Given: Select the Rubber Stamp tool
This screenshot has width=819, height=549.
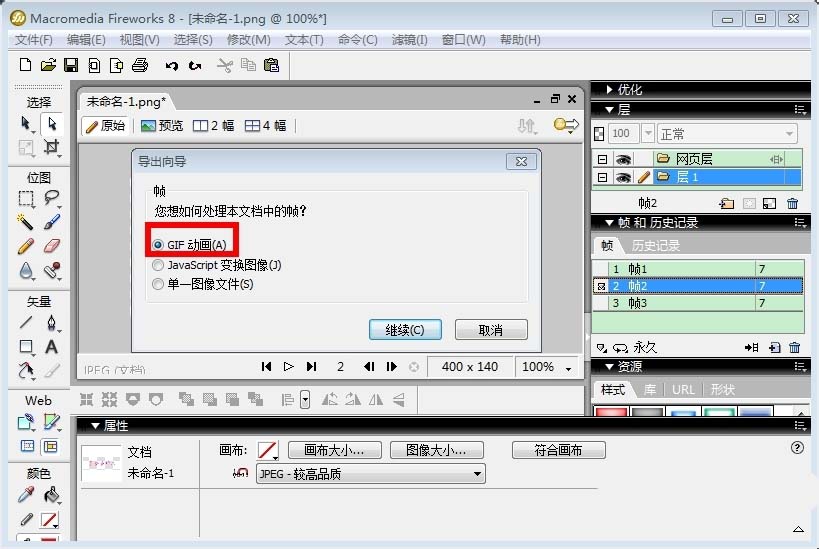Looking at the screenshot, I should click(x=52, y=270).
